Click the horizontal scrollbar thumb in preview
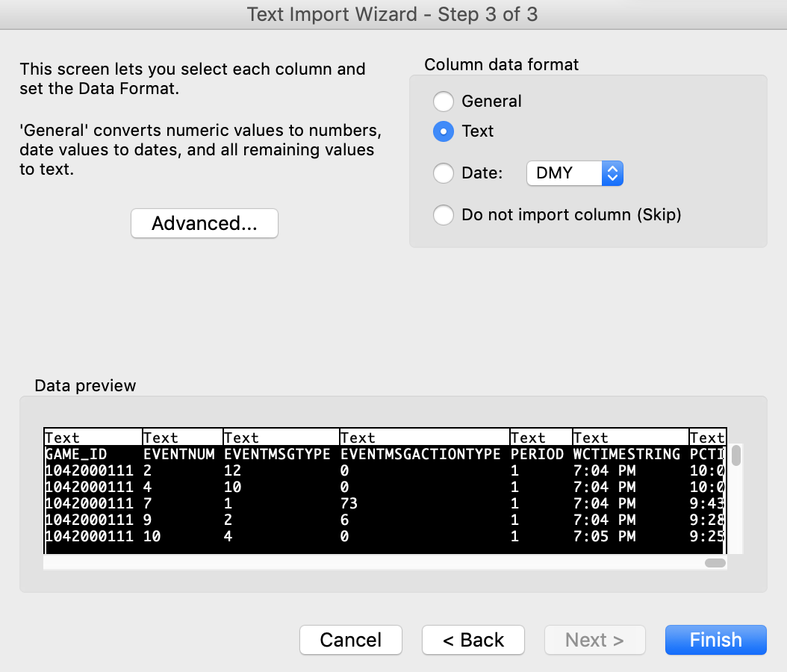787x672 pixels. (715, 563)
